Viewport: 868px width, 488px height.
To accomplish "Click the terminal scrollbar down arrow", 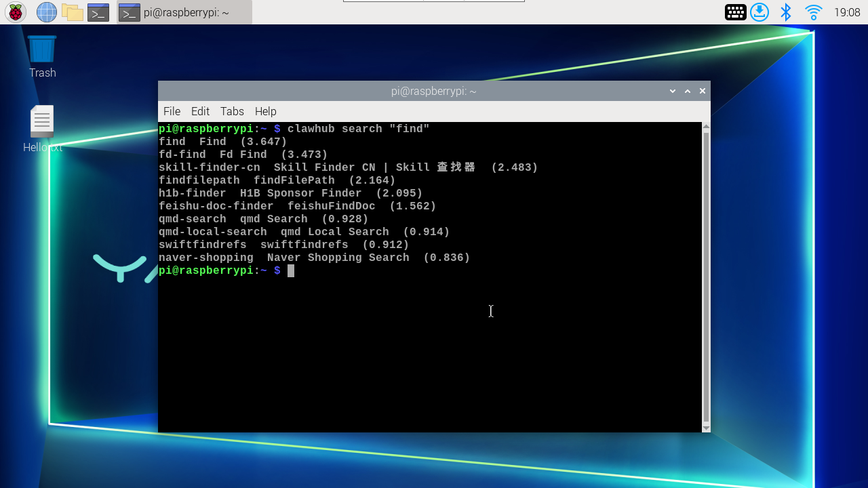I will [x=706, y=428].
